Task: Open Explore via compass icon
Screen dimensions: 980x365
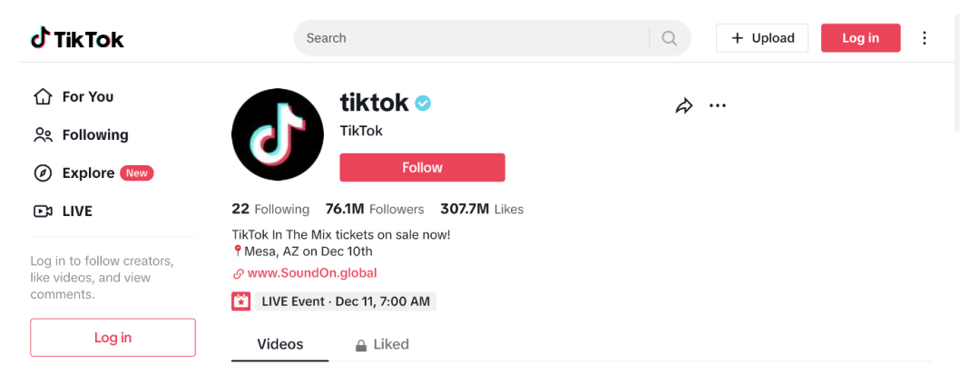Action: point(43,173)
